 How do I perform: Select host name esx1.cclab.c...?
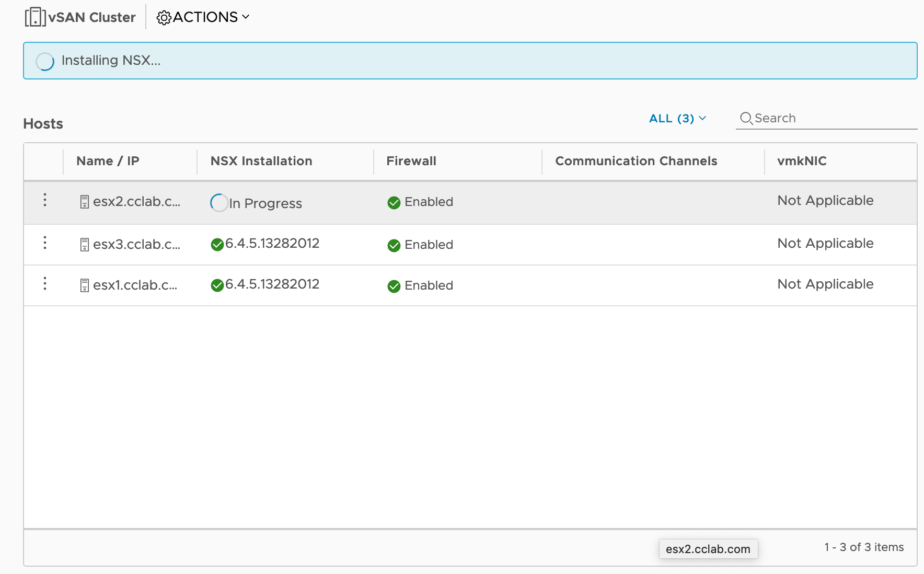pyautogui.click(x=135, y=285)
